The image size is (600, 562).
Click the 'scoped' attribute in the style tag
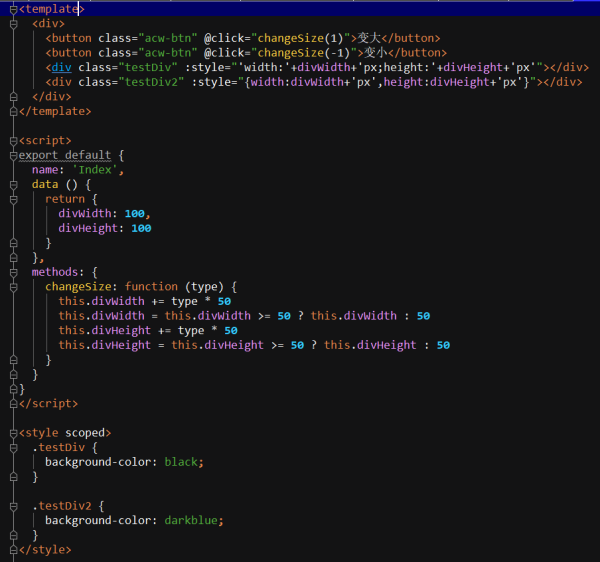point(85,433)
